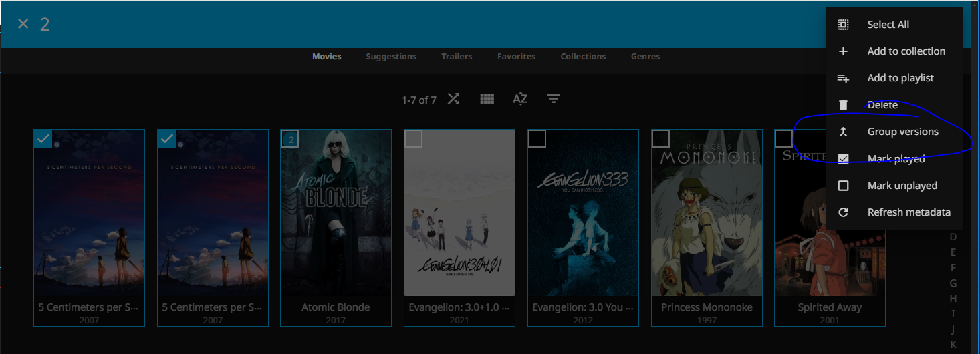Click the grid view icon

[487, 99]
